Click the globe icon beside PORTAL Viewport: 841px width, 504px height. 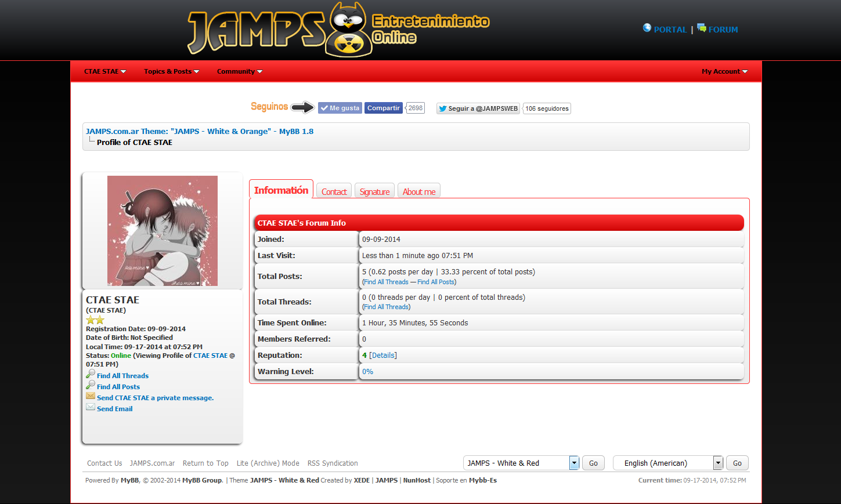click(x=647, y=28)
